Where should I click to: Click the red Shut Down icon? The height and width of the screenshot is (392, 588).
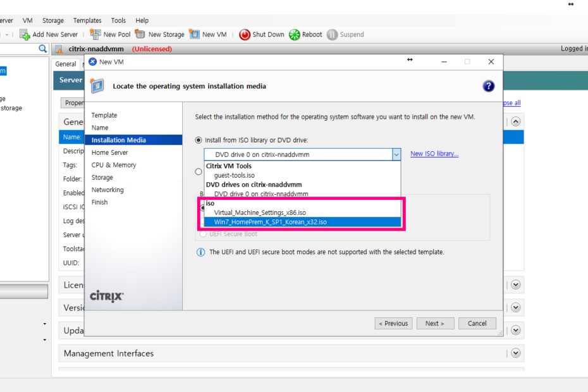[x=245, y=35]
